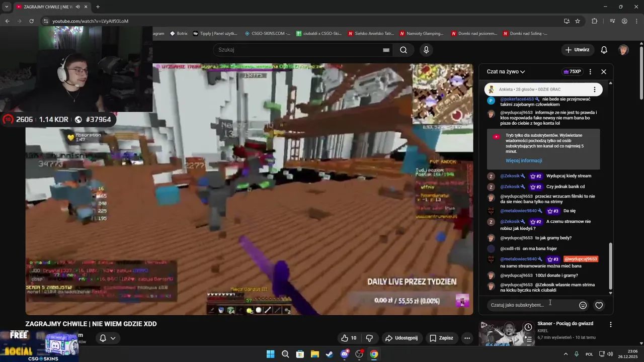Image resolution: width=644 pixels, height=362 pixels.
Task: Open the CSGO-SKINS.COM bookmark
Action: [267, 34]
